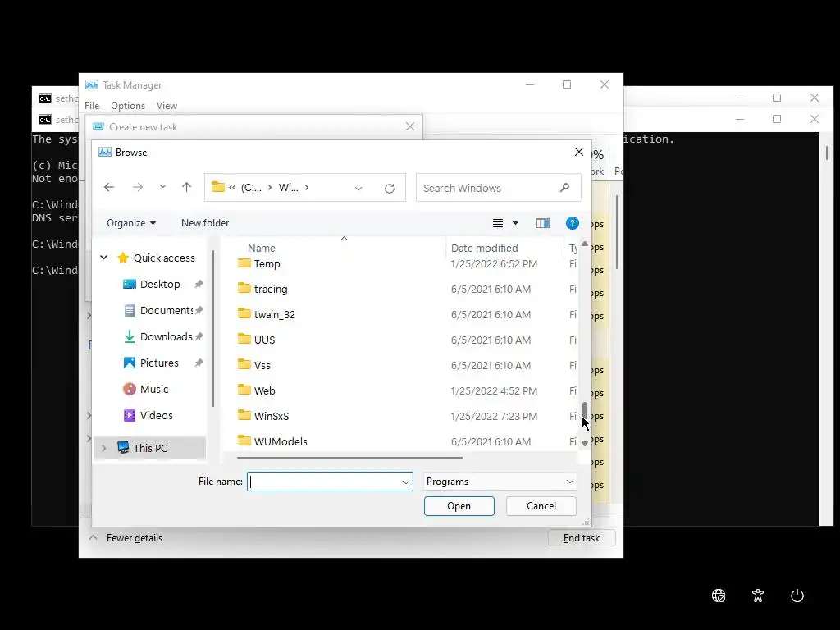
Task: Open the Organize menu
Action: point(131,223)
